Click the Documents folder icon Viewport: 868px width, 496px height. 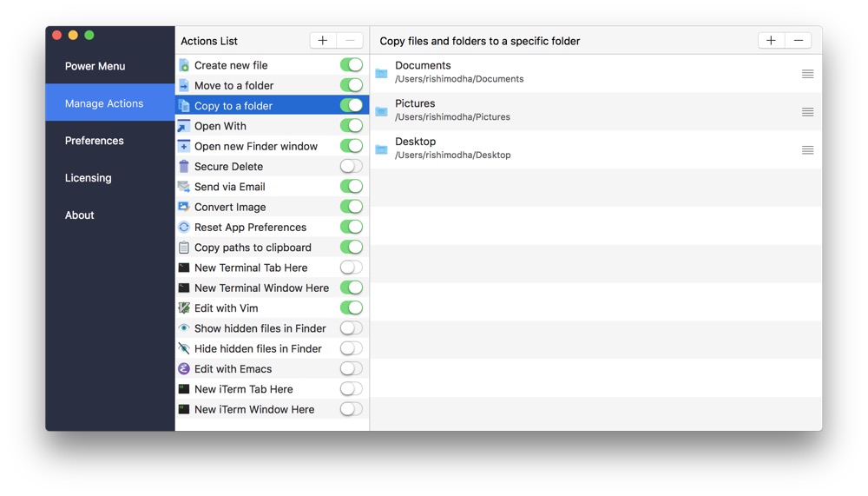[x=381, y=73]
